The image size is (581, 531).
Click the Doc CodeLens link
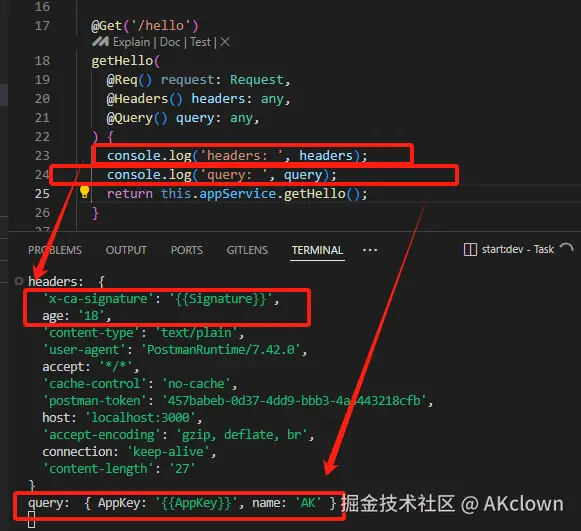pyautogui.click(x=170, y=42)
